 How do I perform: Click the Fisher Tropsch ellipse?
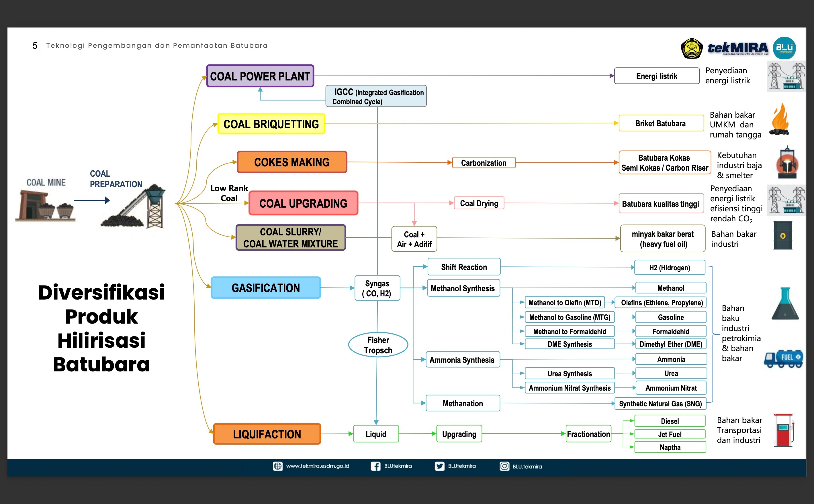pos(378,345)
